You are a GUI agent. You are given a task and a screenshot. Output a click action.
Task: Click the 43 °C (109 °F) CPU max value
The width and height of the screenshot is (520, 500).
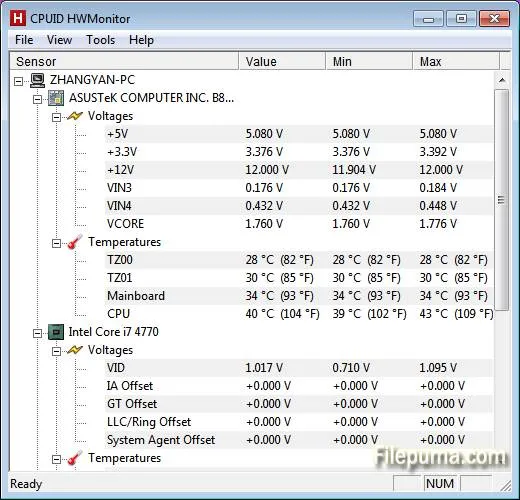(456, 314)
